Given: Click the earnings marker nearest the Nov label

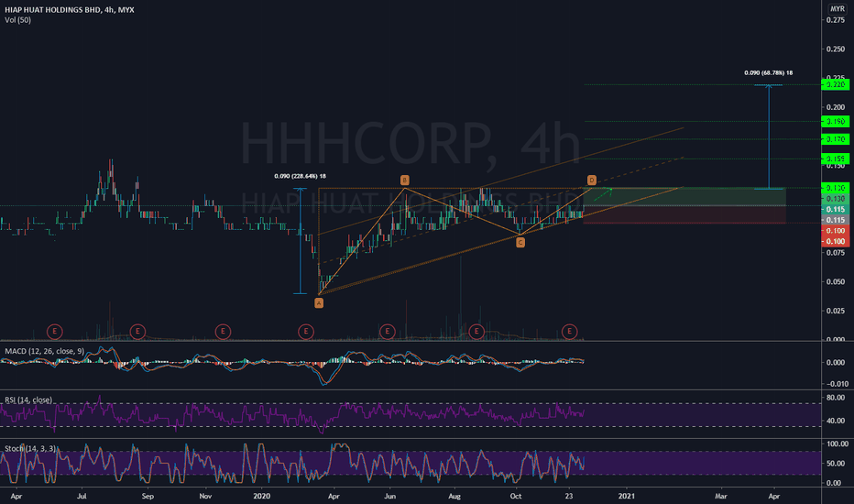Looking at the screenshot, I should (x=223, y=332).
